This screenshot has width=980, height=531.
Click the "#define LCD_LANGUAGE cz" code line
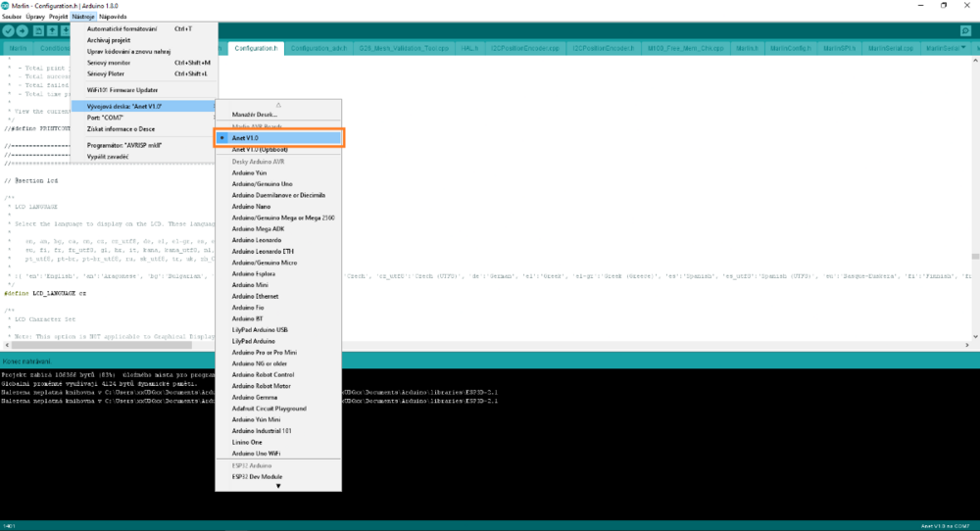tap(45, 293)
